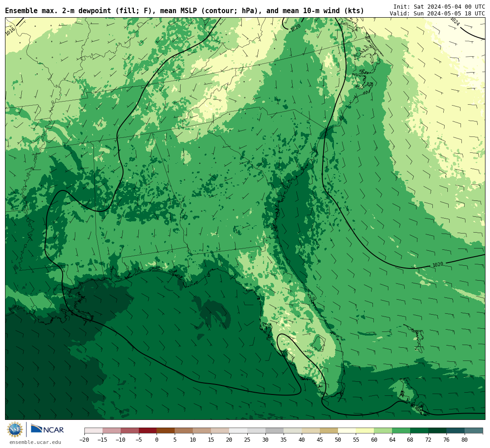Click the NSF logo

15,429
